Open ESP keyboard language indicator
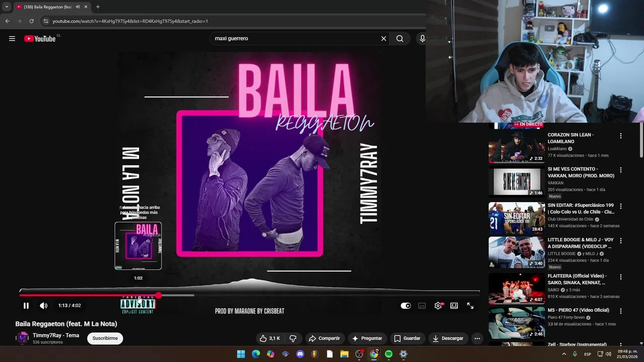Screen dimensions: 644x362 [x=588, y=354]
